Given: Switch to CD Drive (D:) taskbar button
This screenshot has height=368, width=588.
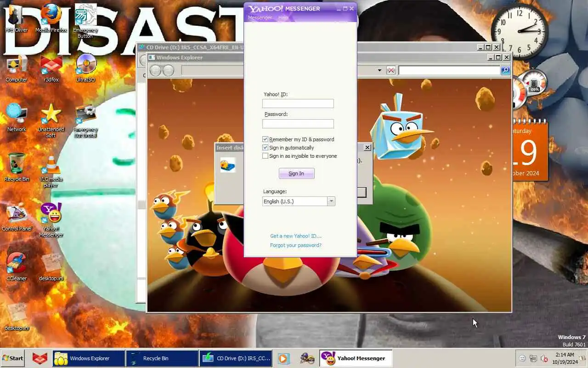Looking at the screenshot, I should [x=236, y=358].
